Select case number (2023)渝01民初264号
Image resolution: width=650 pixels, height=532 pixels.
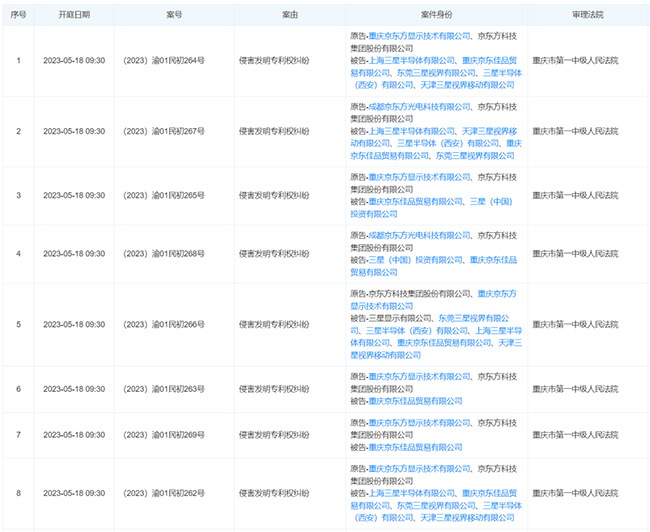click(164, 61)
